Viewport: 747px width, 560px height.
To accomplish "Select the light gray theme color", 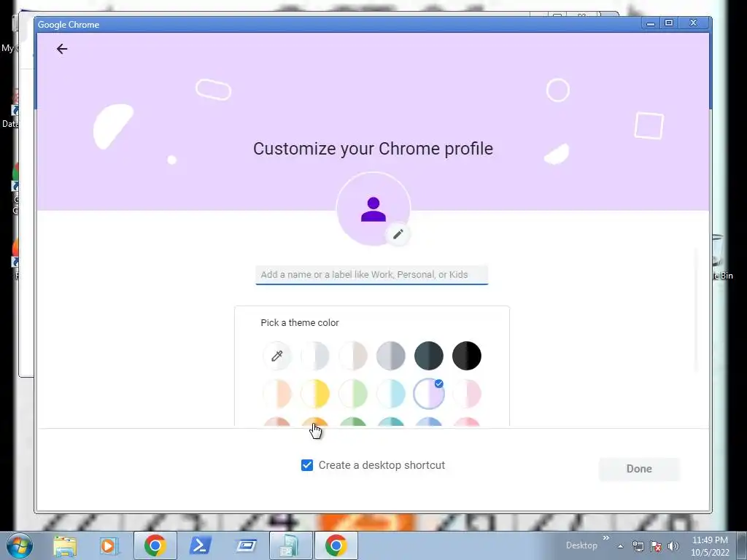I will tap(315, 356).
